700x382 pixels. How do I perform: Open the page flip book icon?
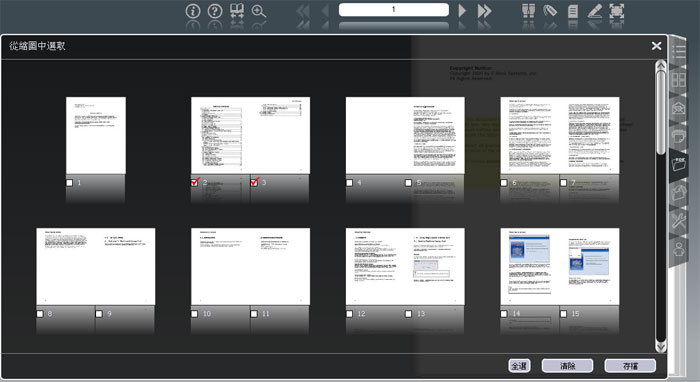tap(237, 11)
